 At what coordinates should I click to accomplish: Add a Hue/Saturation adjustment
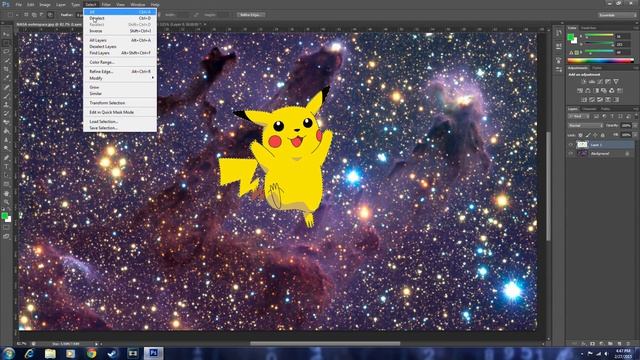(580, 91)
